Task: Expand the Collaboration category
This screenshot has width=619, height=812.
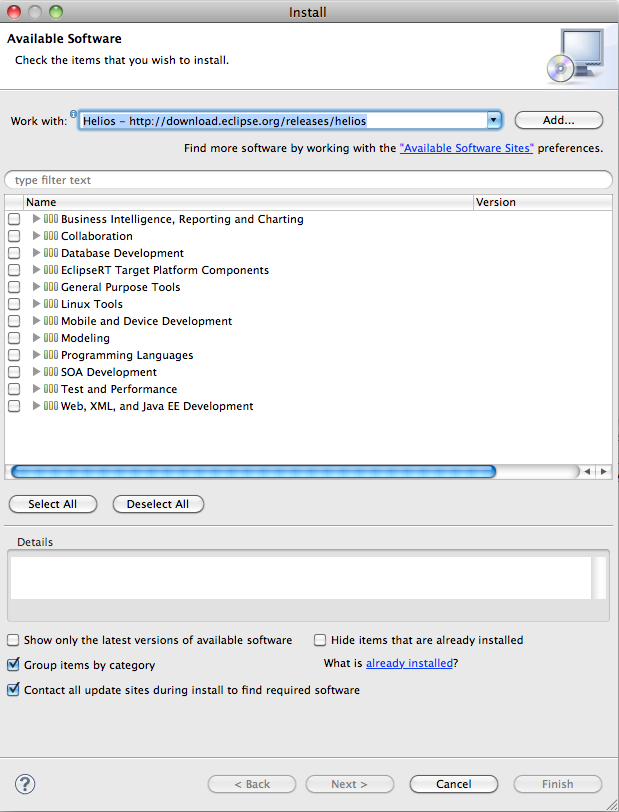Action: click(36, 236)
